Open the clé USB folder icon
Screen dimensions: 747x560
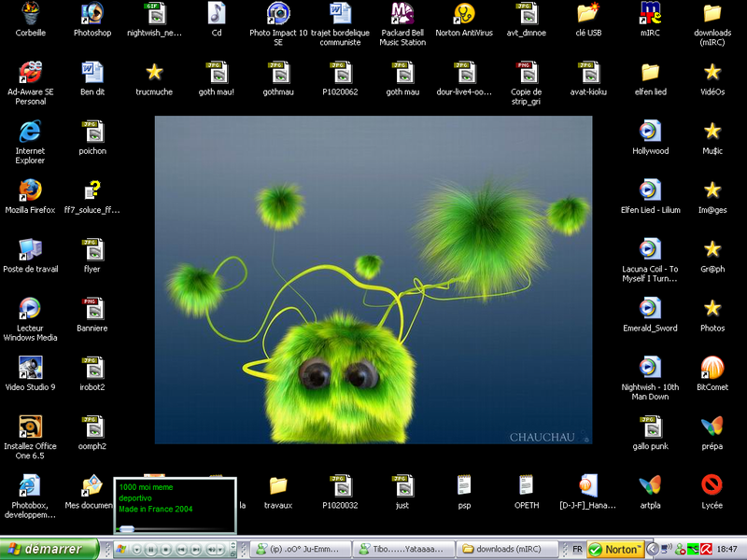coord(588,13)
